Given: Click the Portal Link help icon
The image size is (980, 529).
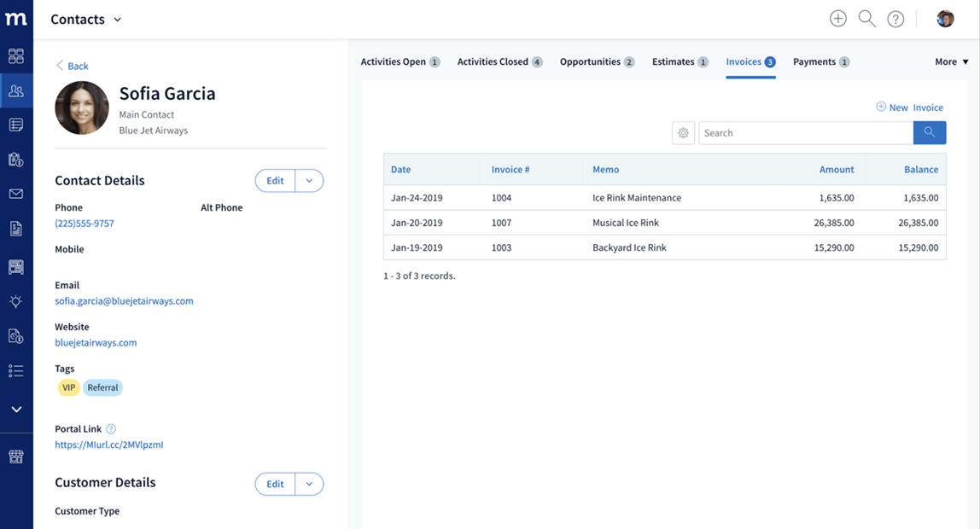Looking at the screenshot, I should [111, 429].
